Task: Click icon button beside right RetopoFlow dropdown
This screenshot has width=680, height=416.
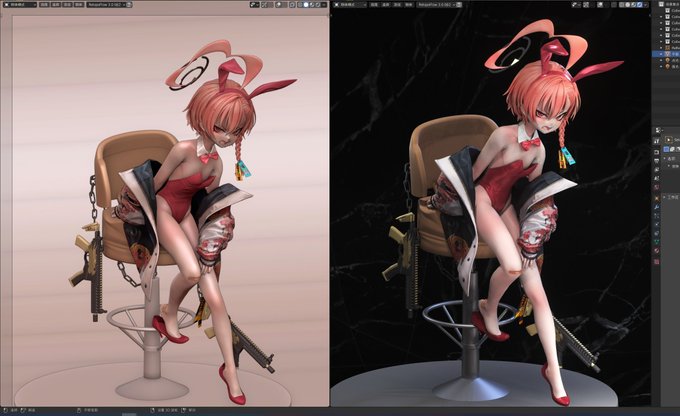Action: 459,4
